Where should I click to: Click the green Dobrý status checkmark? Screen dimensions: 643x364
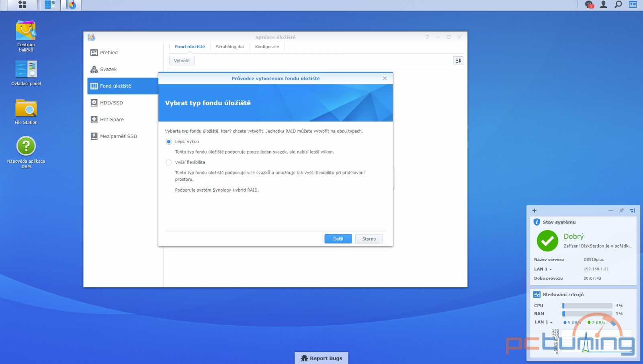pyautogui.click(x=547, y=241)
